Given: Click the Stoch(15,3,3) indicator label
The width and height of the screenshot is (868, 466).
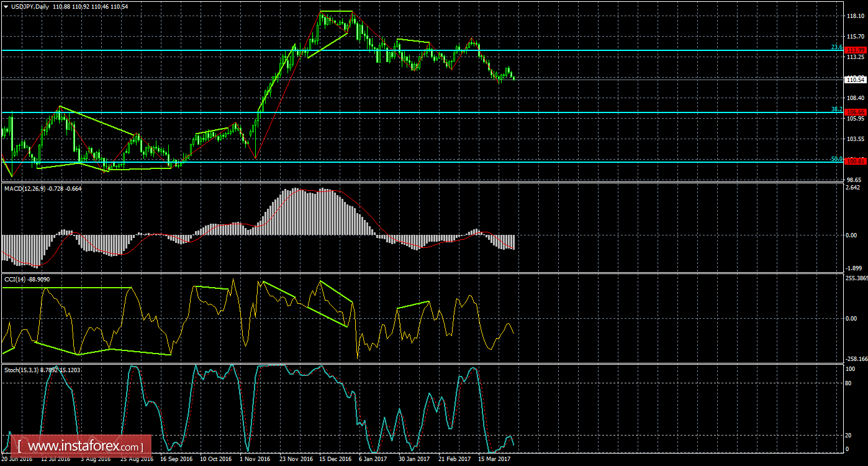Looking at the screenshot, I should click(22, 370).
